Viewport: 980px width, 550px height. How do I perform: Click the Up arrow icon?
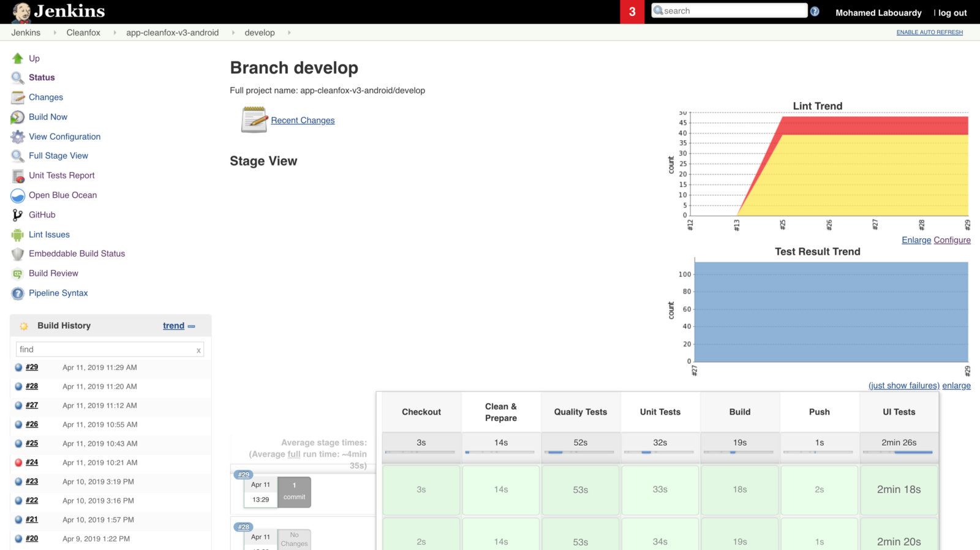point(18,58)
